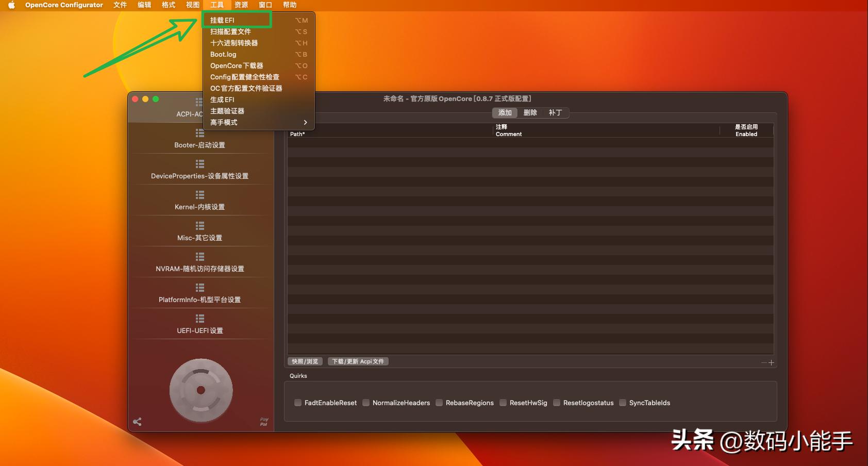Click the share icon at bottom left
Image resolution: width=868 pixels, height=466 pixels.
138,421
